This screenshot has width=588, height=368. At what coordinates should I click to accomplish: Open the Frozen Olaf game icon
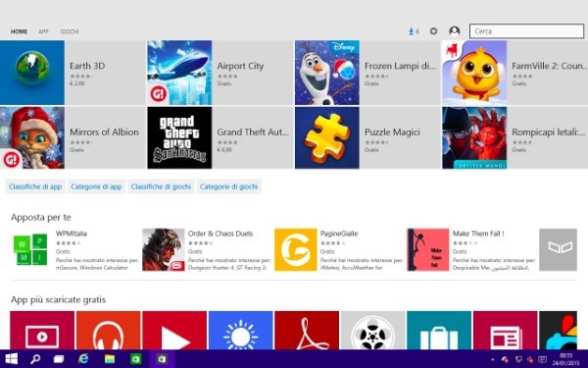tap(327, 73)
